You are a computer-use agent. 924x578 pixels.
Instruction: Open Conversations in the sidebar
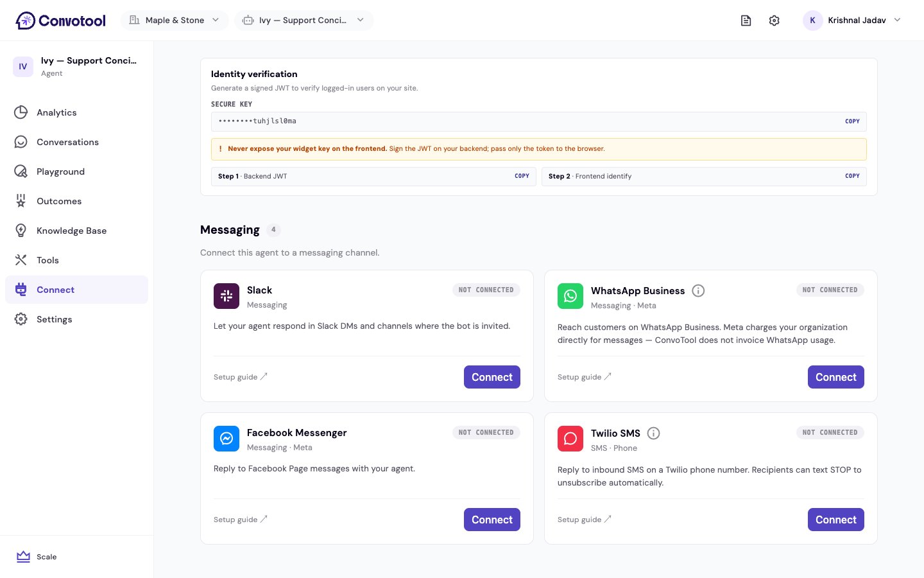(76, 142)
